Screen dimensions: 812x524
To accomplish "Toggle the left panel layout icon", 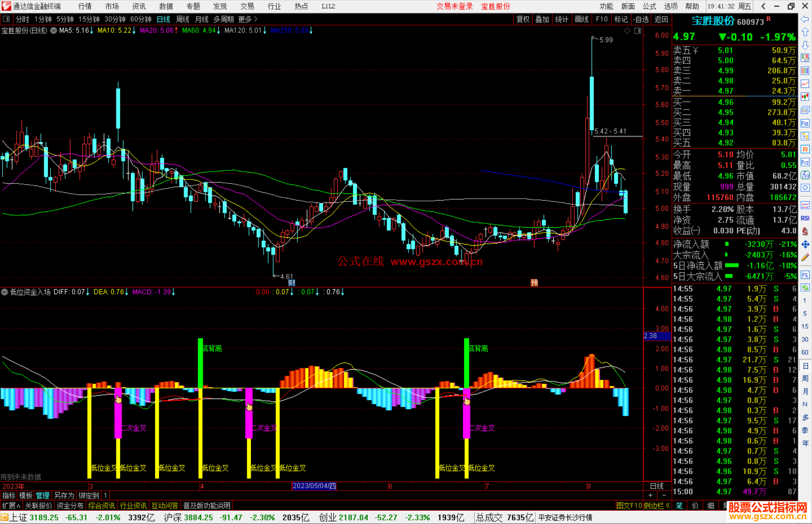I will click(6, 19).
